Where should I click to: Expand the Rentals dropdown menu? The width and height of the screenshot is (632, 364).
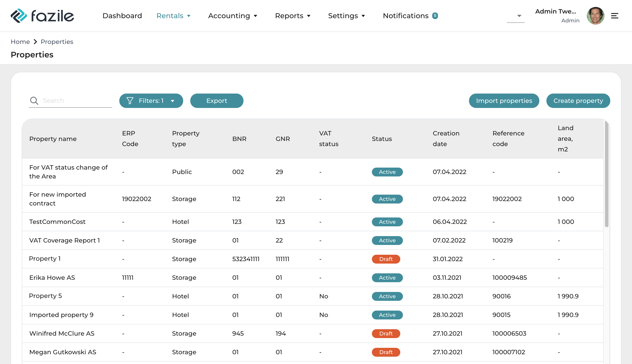173,16
